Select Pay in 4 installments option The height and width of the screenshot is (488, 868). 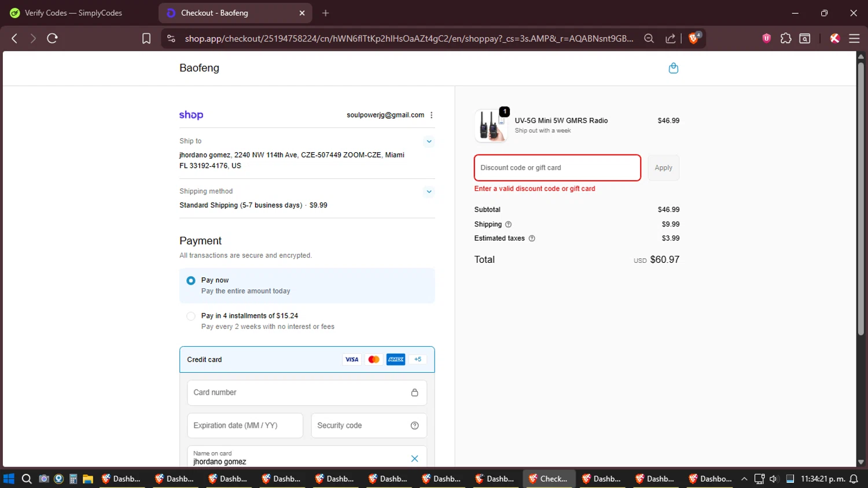[x=307, y=321]
